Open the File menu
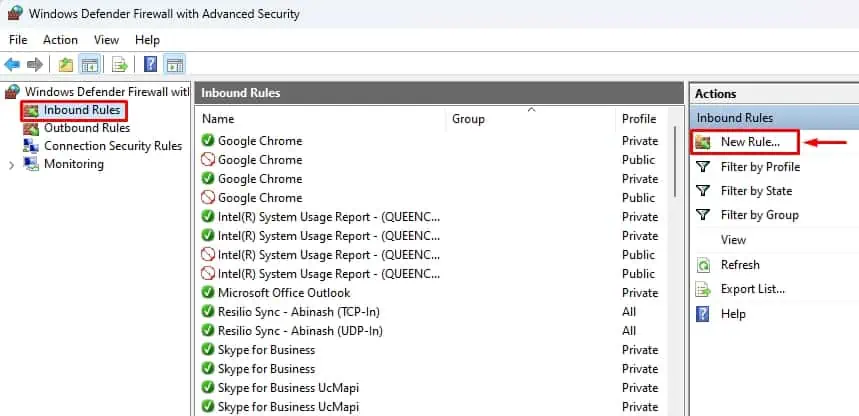Image resolution: width=859 pixels, height=416 pixels. pos(18,40)
